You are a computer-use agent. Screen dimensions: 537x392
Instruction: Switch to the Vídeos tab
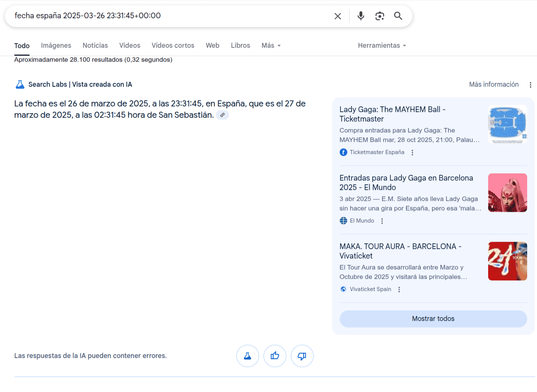coord(130,45)
